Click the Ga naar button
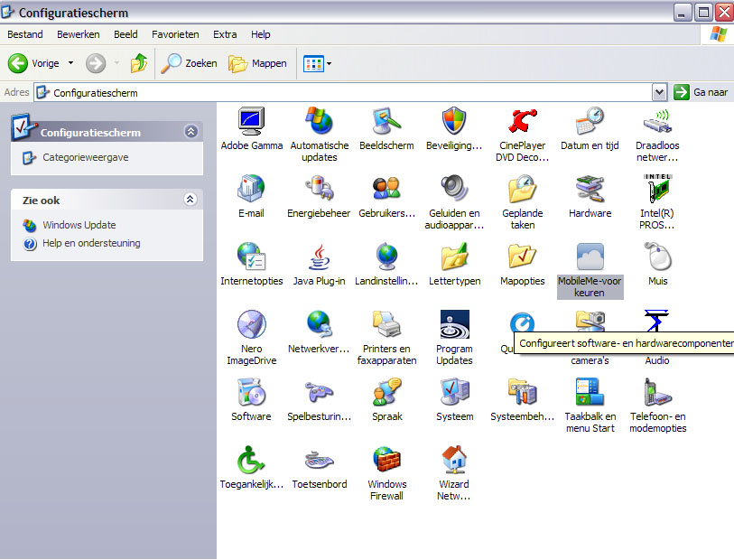Screen dimensions: 734x560 (x=701, y=92)
